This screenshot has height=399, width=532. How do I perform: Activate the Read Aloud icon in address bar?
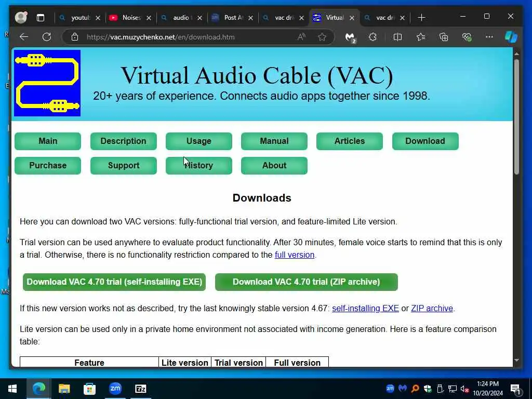click(x=301, y=37)
